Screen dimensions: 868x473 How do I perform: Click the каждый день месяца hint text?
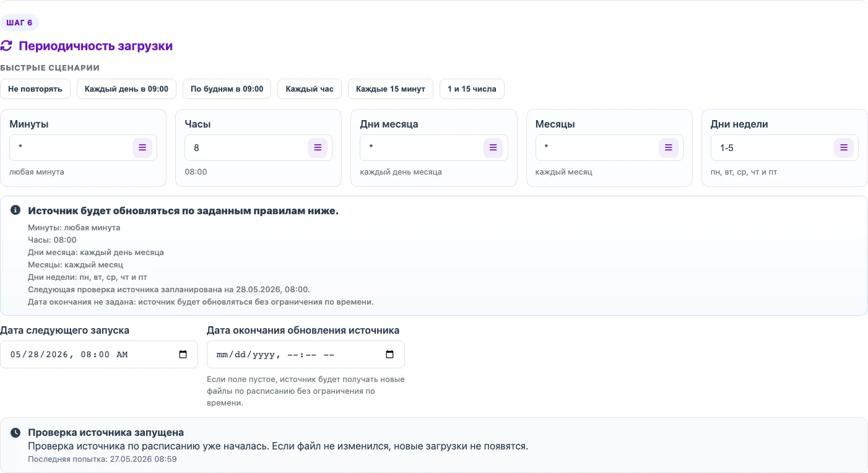point(401,171)
